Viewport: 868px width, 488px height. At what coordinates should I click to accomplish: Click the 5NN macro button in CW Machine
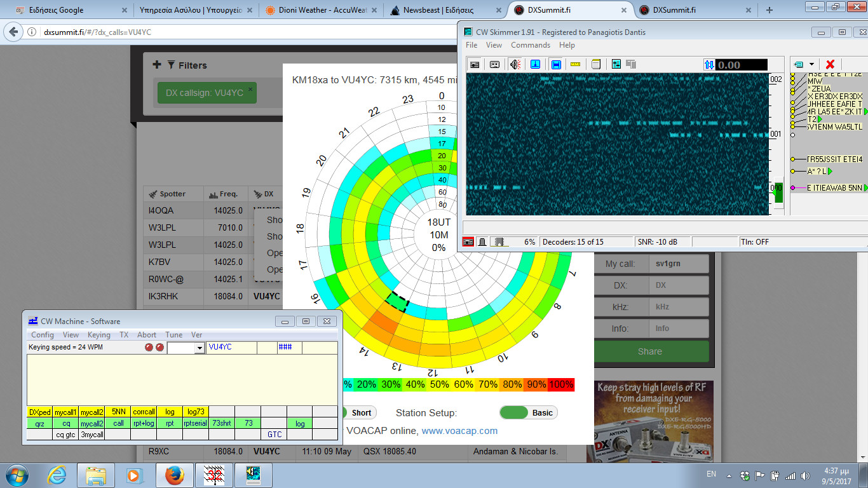click(x=118, y=412)
